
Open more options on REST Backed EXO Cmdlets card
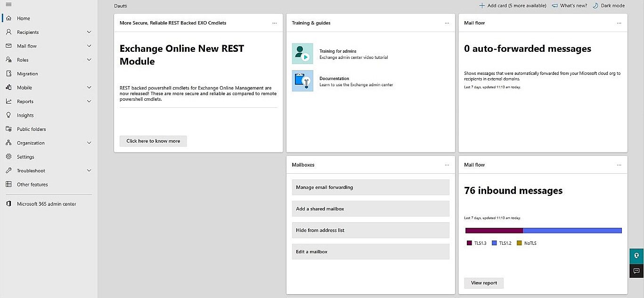tap(275, 23)
